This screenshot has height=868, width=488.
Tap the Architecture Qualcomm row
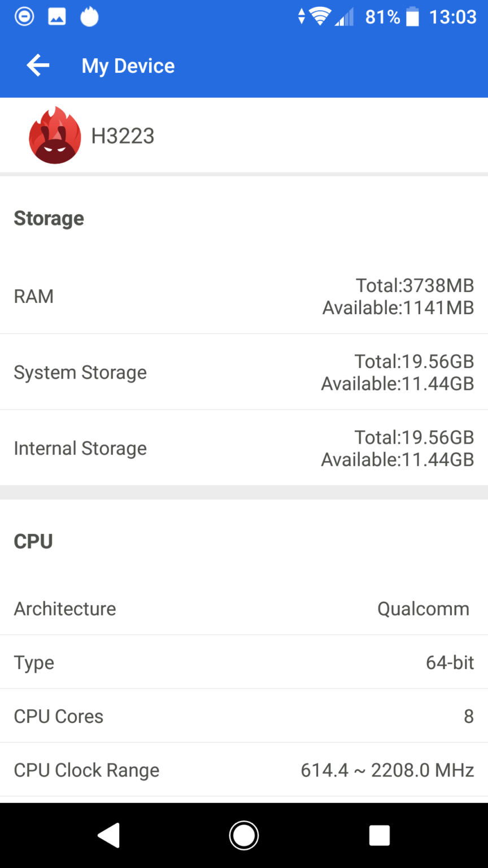(x=244, y=609)
